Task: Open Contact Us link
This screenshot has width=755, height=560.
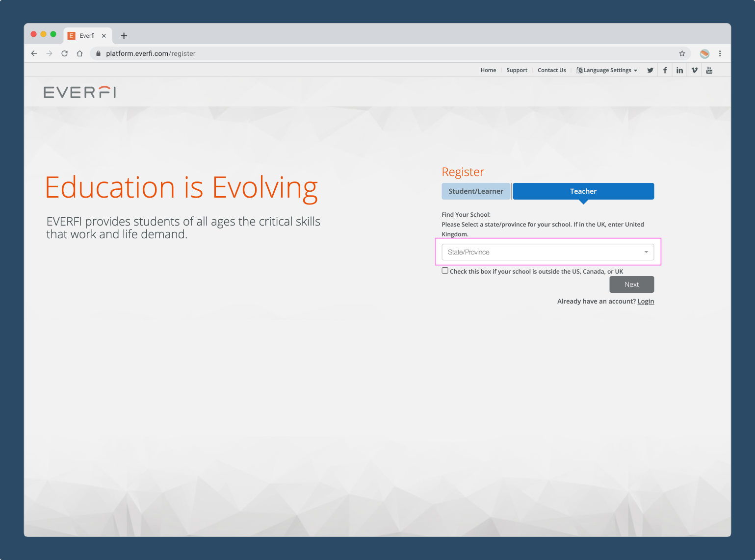Action: click(551, 70)
